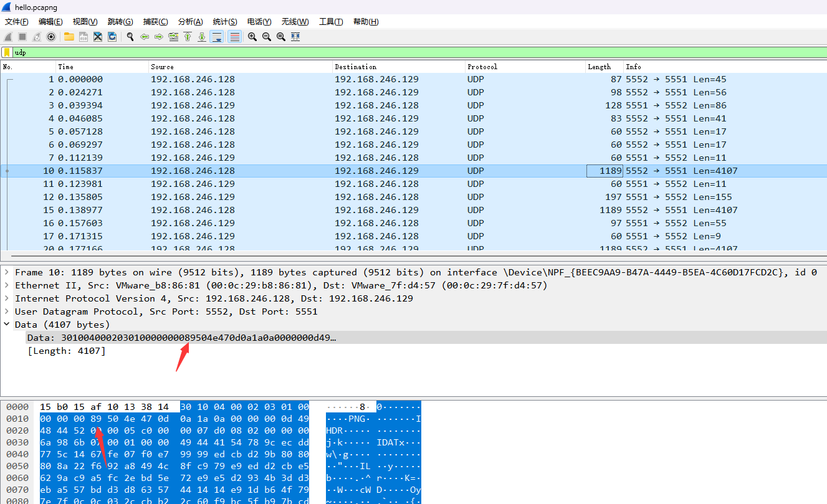Jump to first packet icon
Image resolution: width=827 pixels, height=504 pixels.
coord(188,37)
